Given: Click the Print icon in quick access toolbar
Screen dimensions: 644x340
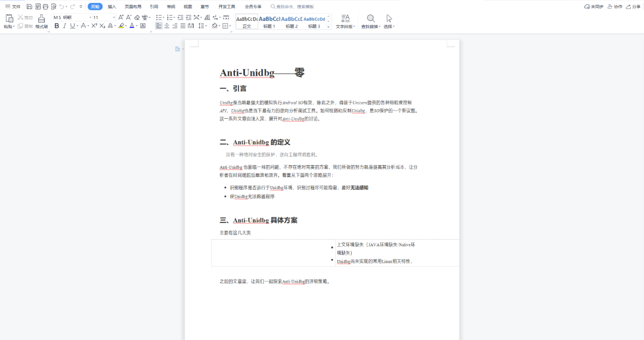Looking at the screenshot, I should [45, 7].
